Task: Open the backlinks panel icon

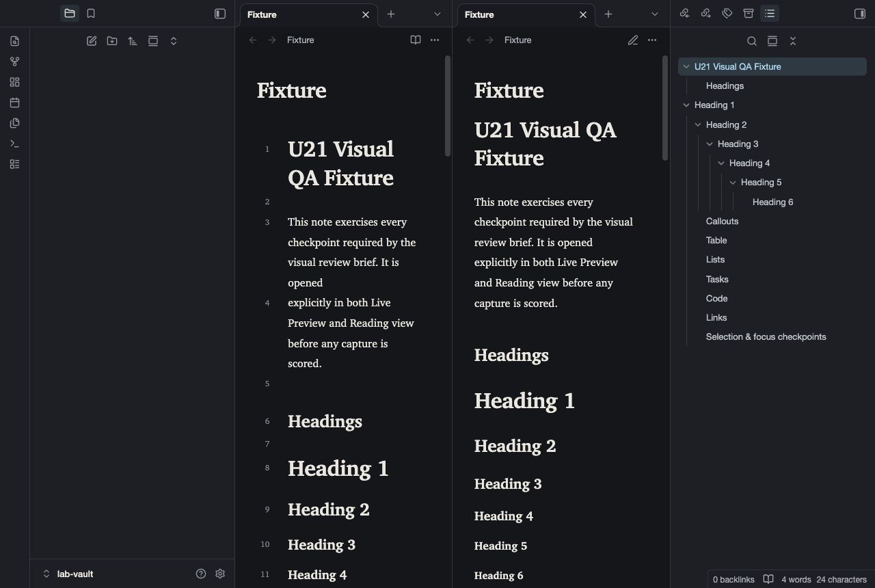Action: coord(685,14)
